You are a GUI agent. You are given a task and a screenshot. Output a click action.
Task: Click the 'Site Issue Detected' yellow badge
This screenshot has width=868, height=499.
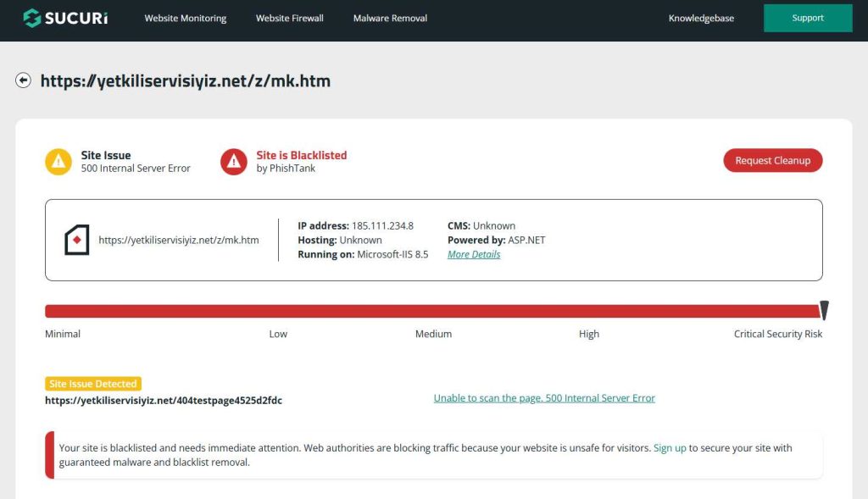click(x=93, y=384)
